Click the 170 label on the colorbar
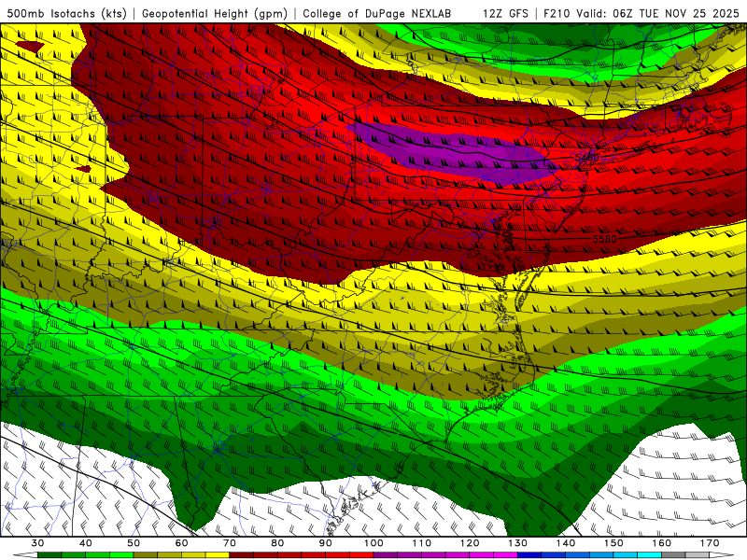Viewport: 747px width, 560px height. tap(710, 543)
